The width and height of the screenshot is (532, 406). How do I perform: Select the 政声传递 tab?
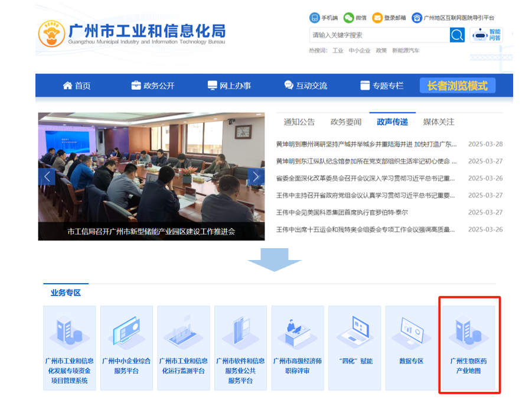[392, 122]
